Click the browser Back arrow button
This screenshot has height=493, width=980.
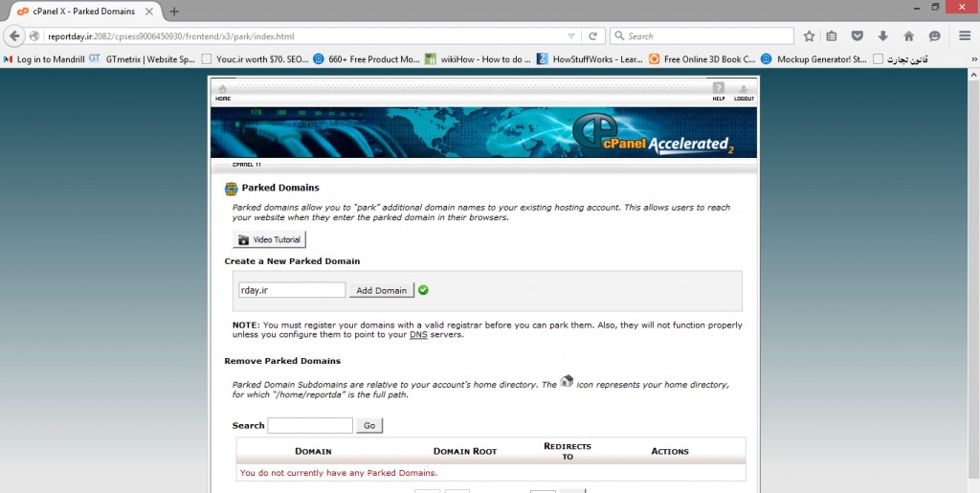tap(14, 36)
